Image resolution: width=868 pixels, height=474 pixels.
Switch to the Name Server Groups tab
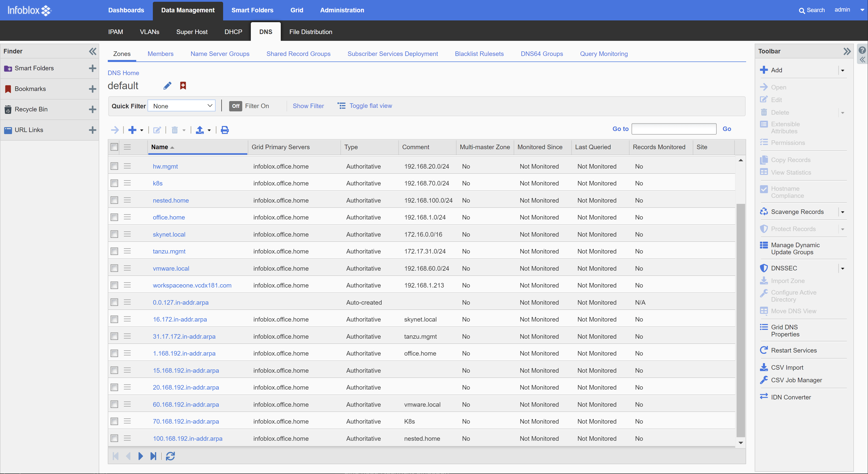pos(220,54)
